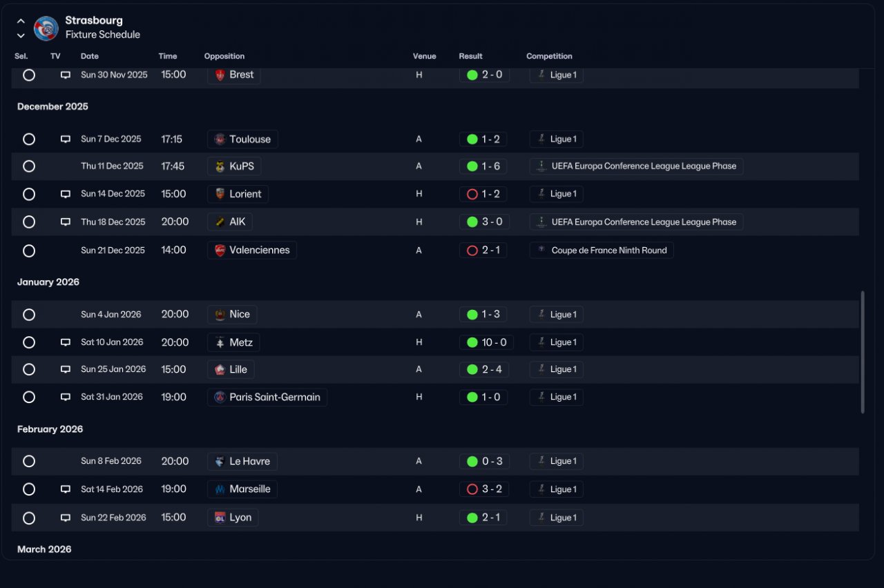Sort fixtures by the Date column header
This screenshot has width=884, height=588.
click(90, 57)
